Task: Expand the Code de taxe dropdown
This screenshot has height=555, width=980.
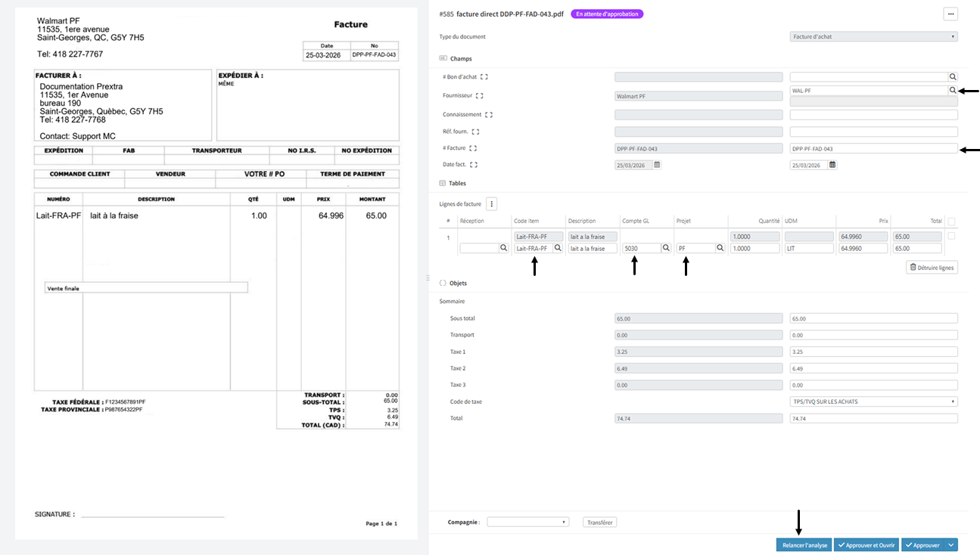Action: (874, 402)
